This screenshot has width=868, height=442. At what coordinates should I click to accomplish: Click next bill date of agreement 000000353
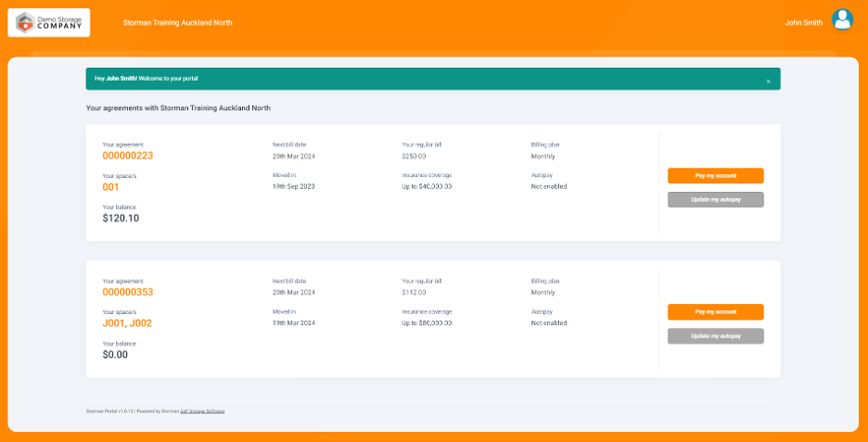click(x=294, y=293)
